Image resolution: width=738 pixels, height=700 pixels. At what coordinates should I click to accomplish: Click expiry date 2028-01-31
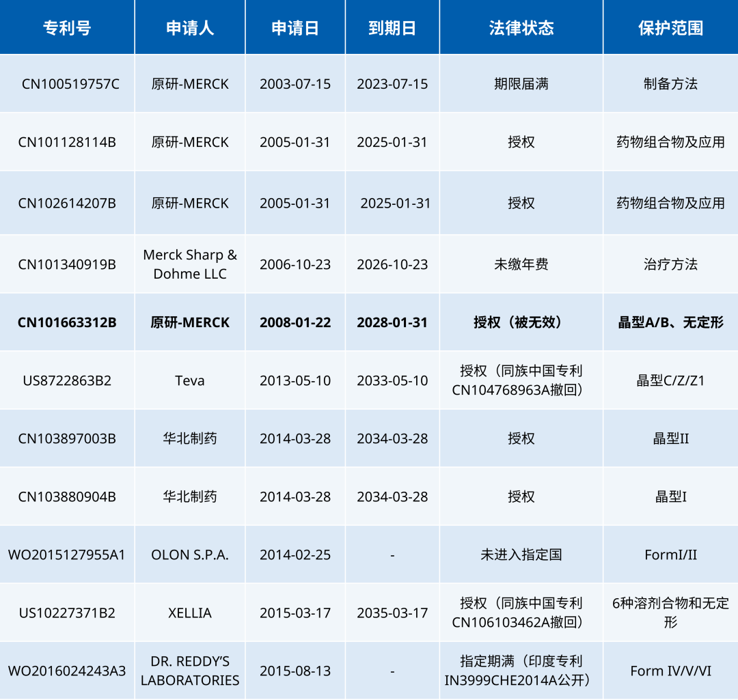coord(392,323)
